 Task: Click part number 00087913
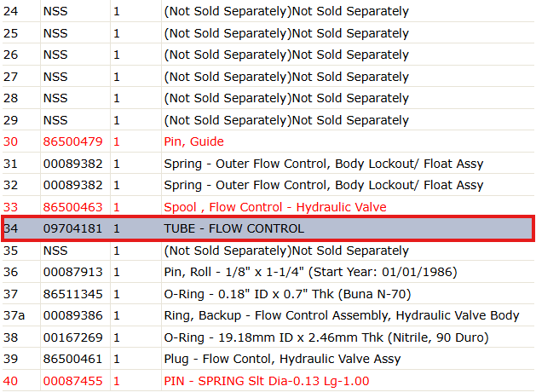click(x=72, y=272)
